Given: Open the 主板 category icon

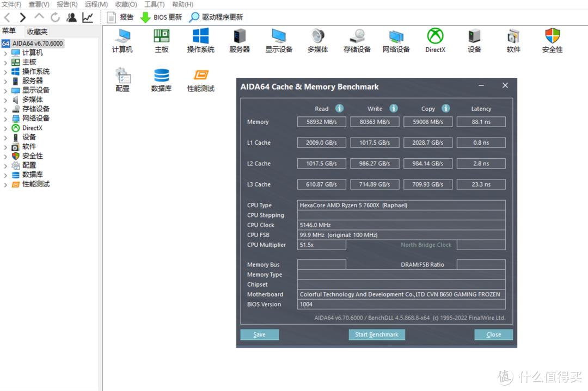Looking at the screenshot, I should (161, 40).
